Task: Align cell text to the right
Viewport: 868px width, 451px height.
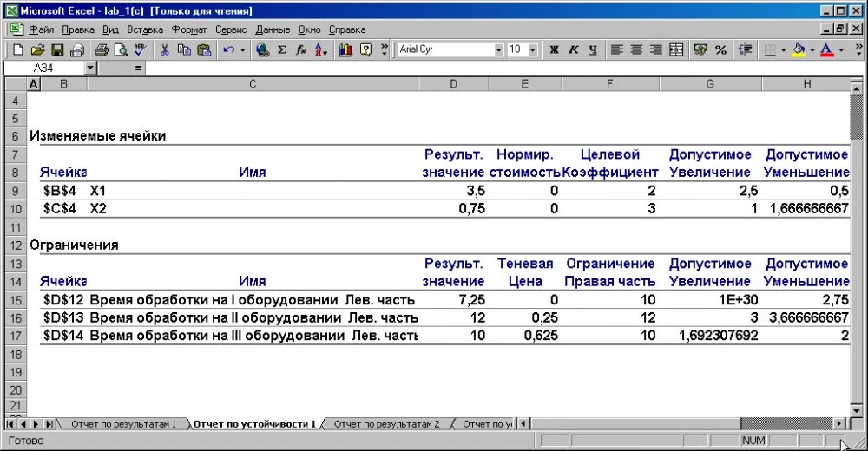Action: (656, 49)
